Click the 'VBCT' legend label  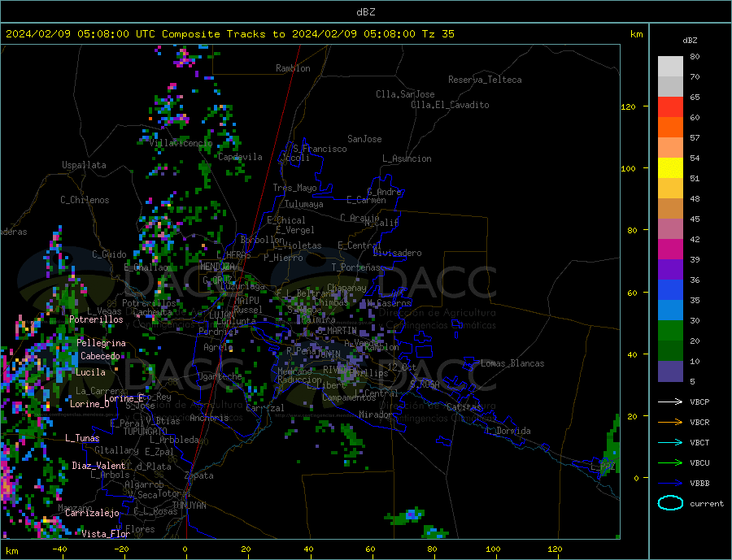tap(699, 442)
